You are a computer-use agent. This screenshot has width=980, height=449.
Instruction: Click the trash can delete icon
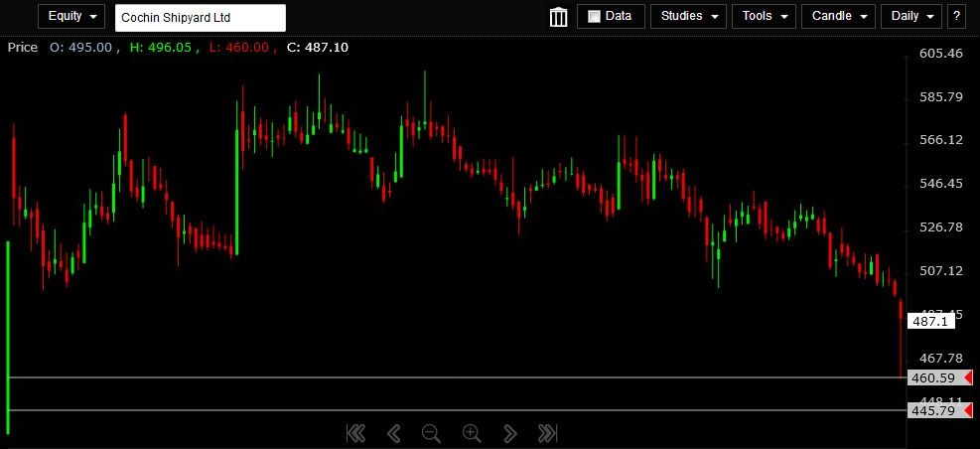[558, 17]
